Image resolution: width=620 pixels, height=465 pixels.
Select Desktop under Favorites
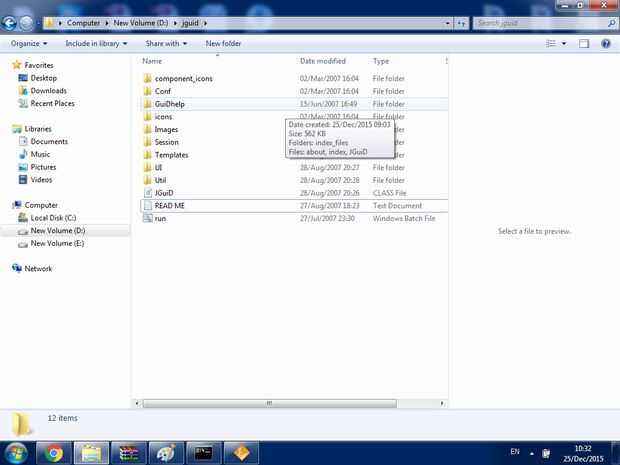point(43,78)
